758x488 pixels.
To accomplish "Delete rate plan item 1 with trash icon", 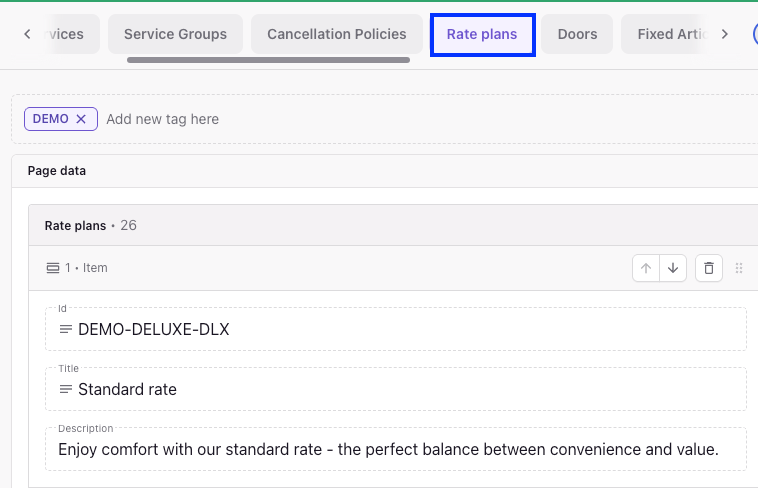I will tap(709, 268).
